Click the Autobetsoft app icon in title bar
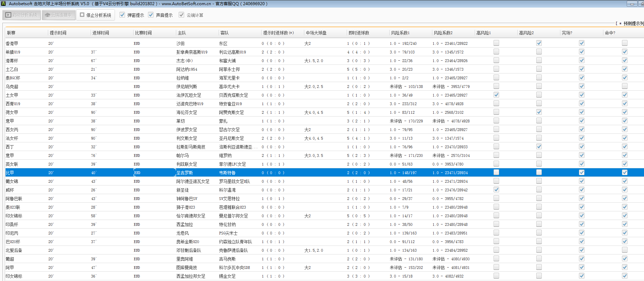The width and height of the screenshot is (644, 281). pos(3,4)
